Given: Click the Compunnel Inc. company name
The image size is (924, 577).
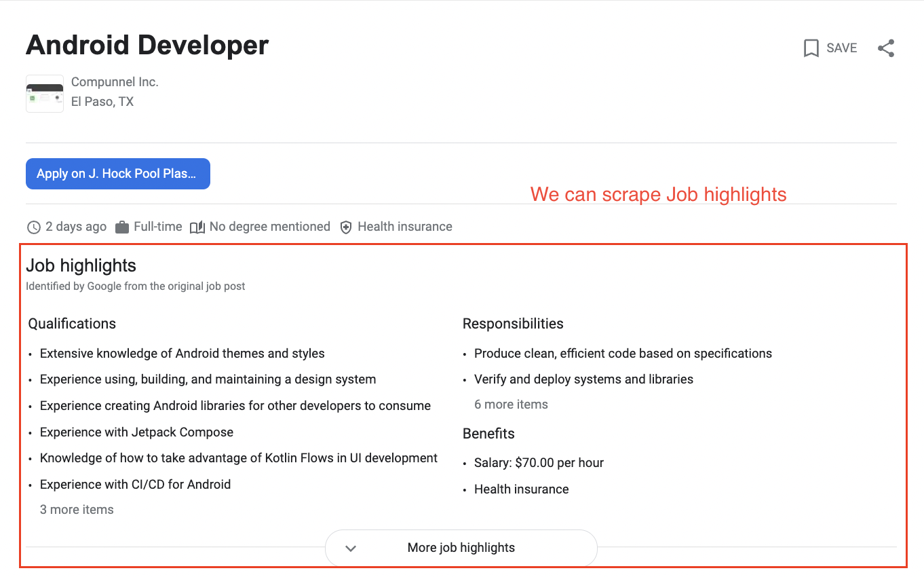Looking at the screenshot, I should point(115,81).
